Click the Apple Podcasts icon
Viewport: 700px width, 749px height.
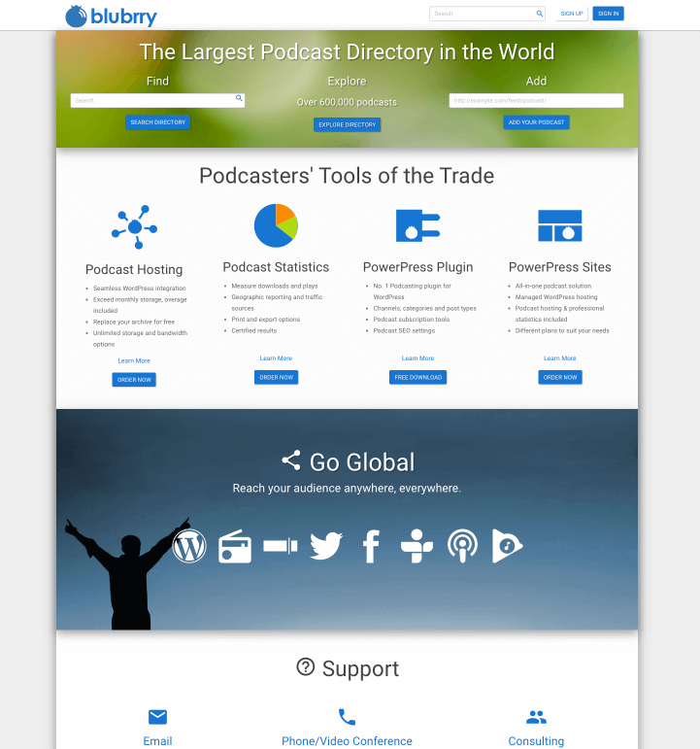coord(462,546)
